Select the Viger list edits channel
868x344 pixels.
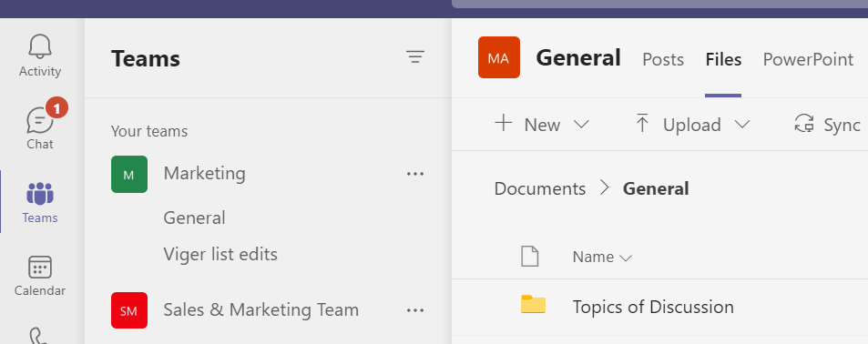tap(220, 255)
